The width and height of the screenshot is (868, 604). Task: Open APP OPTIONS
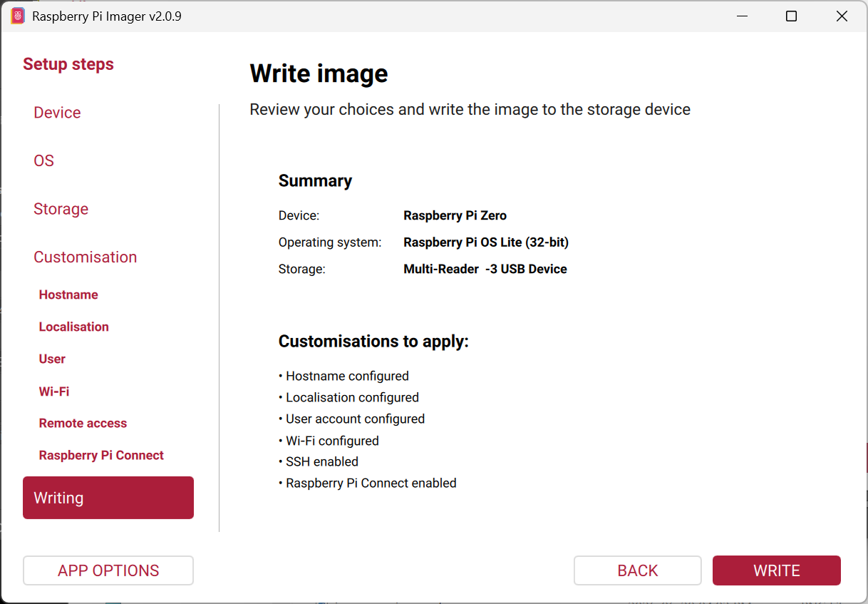(x=108, y=570)
